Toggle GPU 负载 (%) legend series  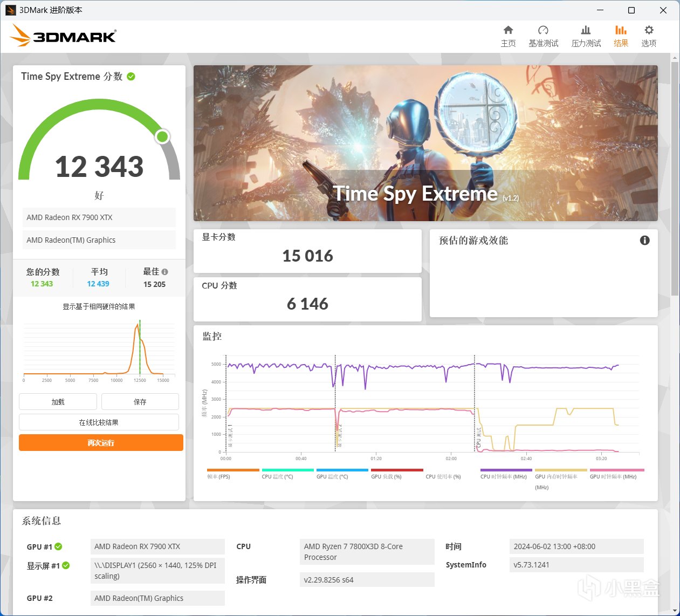(x=397, y=473)
